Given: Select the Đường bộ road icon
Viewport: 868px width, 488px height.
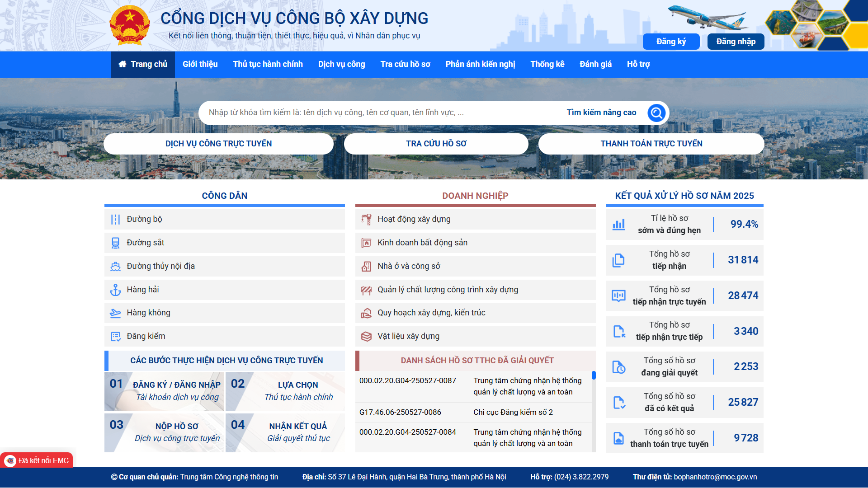Looking at the screenshot, I should pyautogui.click(x=116, y=219).
